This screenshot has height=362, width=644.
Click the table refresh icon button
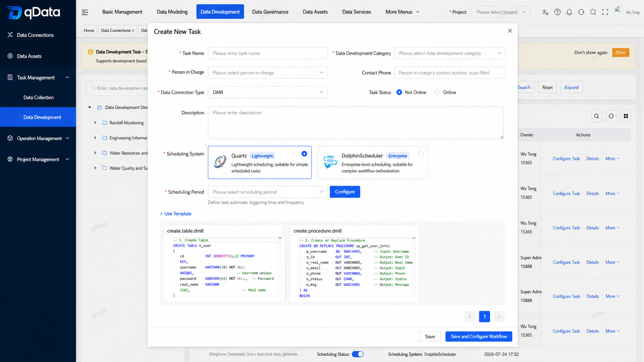(x=611, y=116)
